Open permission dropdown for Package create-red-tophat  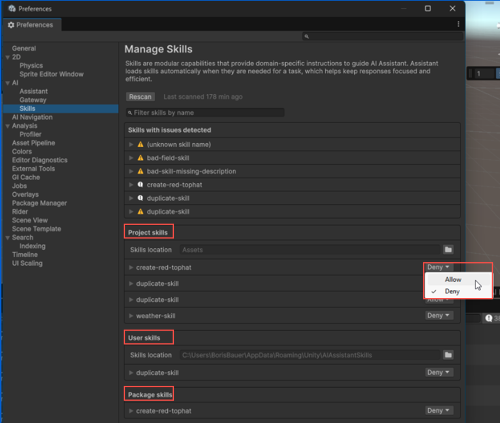pyautogui.click(x=439, y=411)
